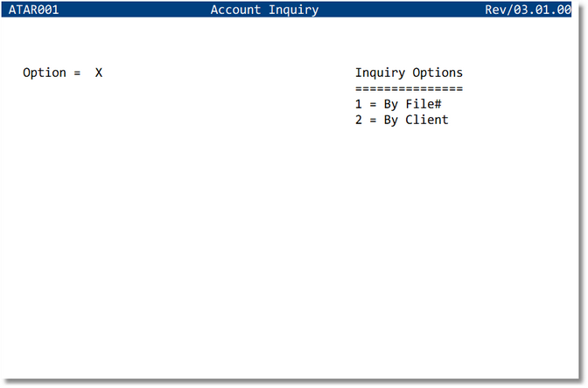Click the word 'Inquiry' in the blue header
This screenshot has height=388, width=588.
coord(294,10)
